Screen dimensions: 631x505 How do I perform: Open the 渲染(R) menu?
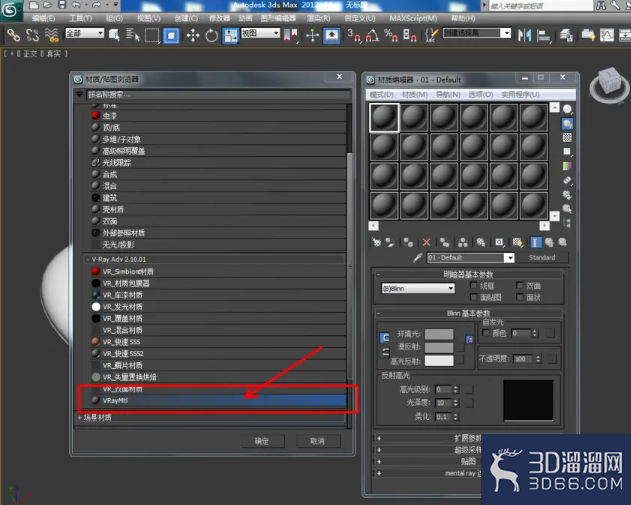[x=318, y=18]
